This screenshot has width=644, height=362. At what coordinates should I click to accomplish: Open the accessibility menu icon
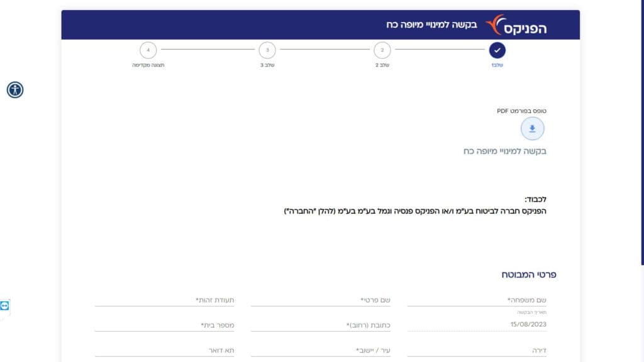[15, 90]
